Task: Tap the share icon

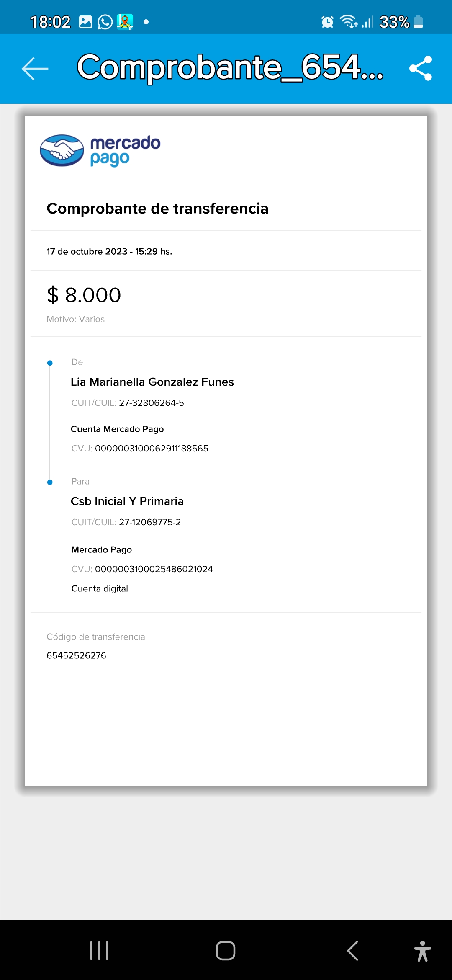Action: 420,68
